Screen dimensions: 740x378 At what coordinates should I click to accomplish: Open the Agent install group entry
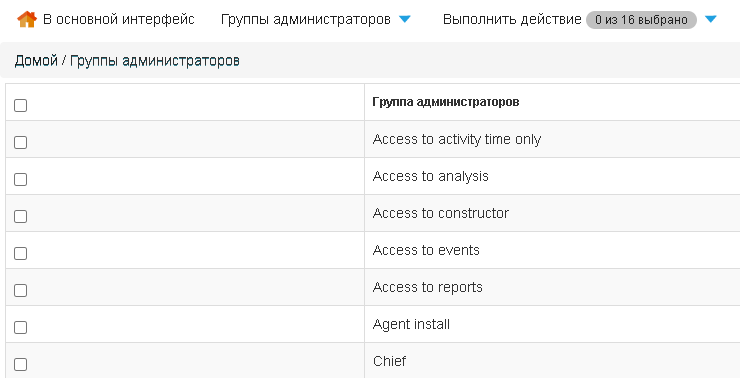(x=411, y=325)
